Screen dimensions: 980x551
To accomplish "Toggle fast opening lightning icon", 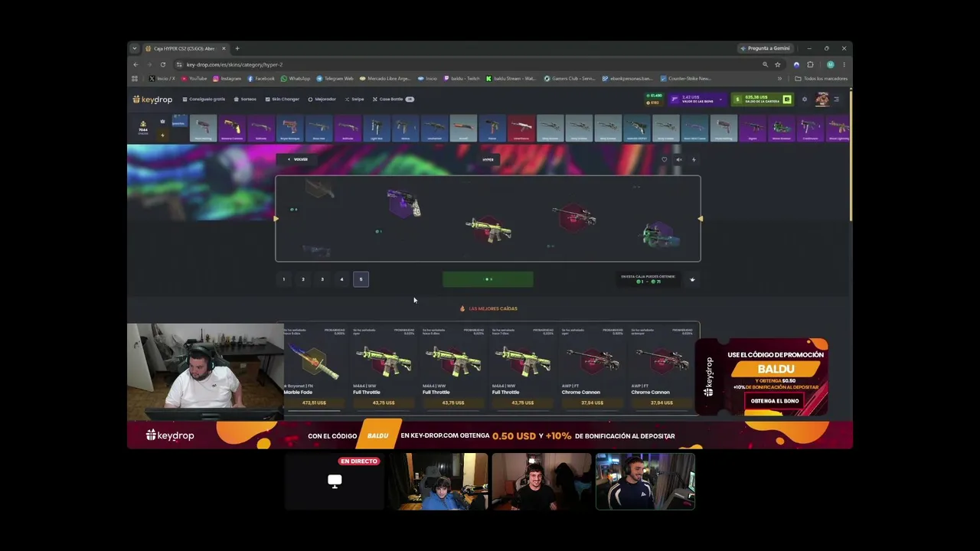I will [x=694, y=160].
